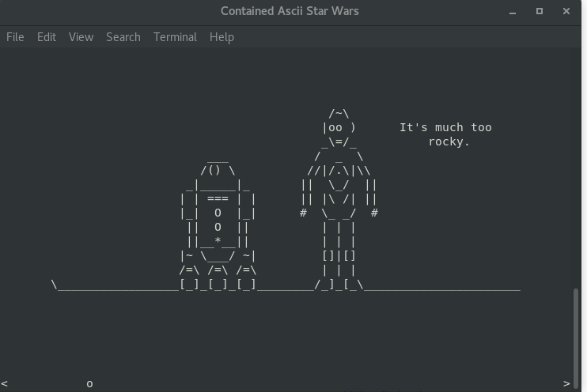Click the 'o' progress marker on bottom line

(x=89, y=383)
